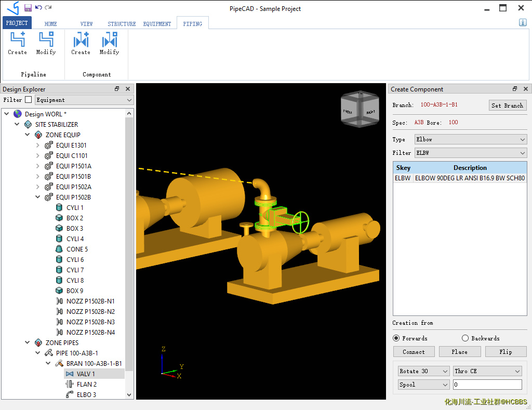Viewport: 532px width, 410px height.
Task: Click the undo arrow icon
Action: tap(38, 8)
